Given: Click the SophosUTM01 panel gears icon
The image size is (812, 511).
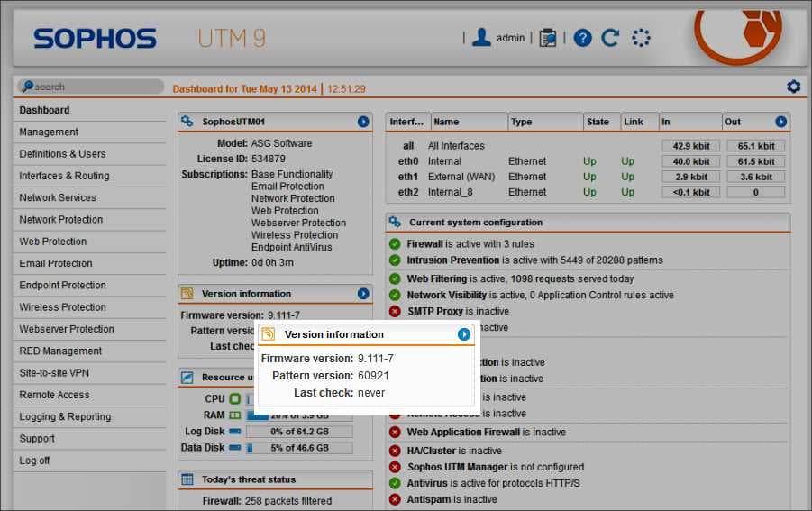Looking at the screenshot, I should pos(187,122).
